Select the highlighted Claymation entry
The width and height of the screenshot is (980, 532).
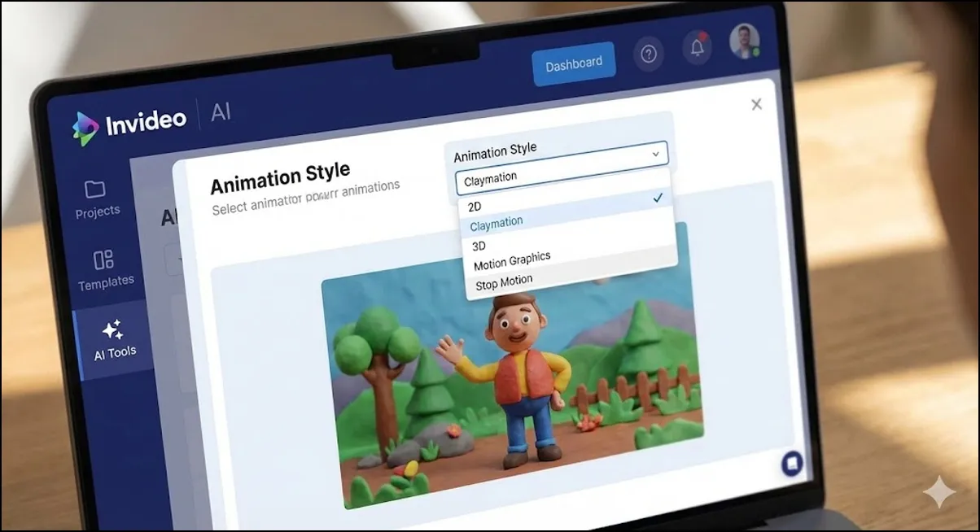pyautogui.click(x=496, y=221)
